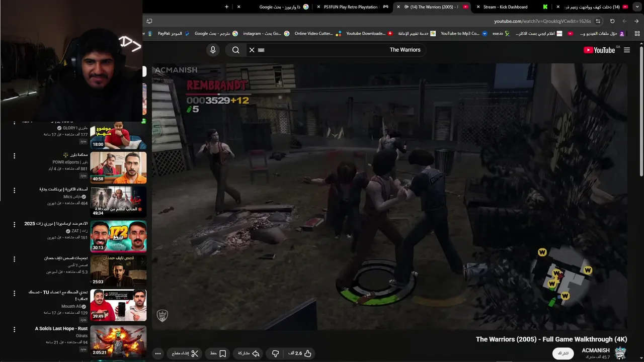Click the YouTube search magnifier button
The height and width of the screenshot is (362, 644).
click(235, 50)
